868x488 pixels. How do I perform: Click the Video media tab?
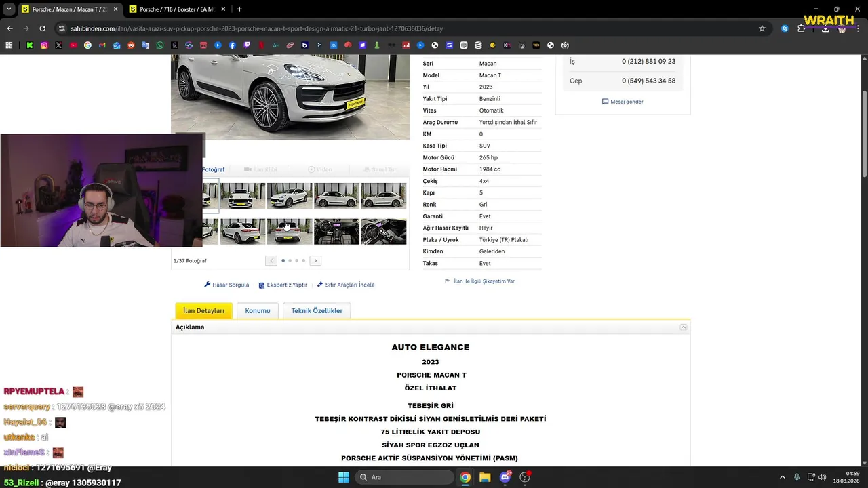(320, 169)
